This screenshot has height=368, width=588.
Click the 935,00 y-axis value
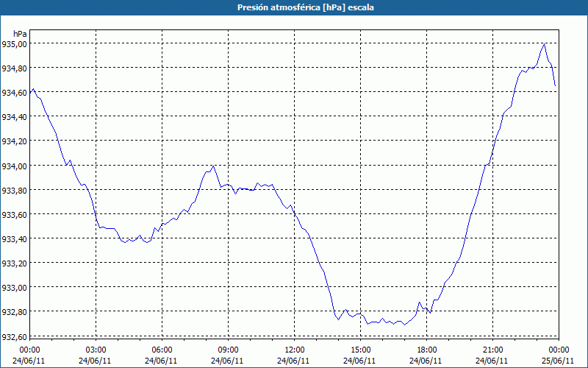(x=14, y=44)
